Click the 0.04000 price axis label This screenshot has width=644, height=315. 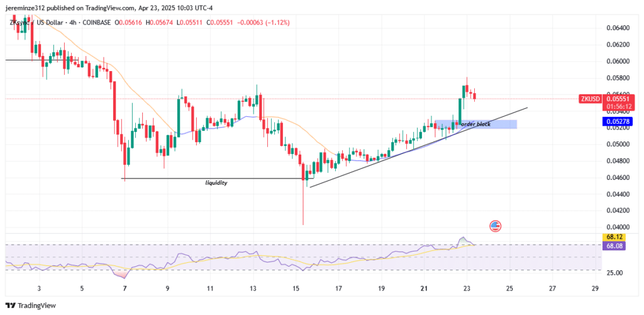tap(618, 227)
